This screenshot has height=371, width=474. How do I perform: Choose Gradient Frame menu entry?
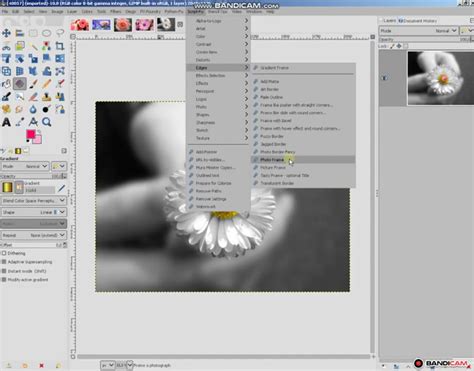(303, 68)
